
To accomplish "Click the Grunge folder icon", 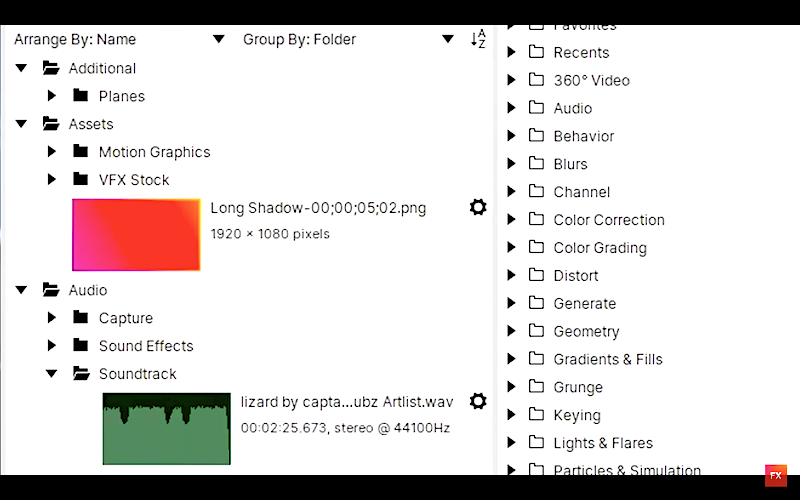I will (x=536, y=386).
